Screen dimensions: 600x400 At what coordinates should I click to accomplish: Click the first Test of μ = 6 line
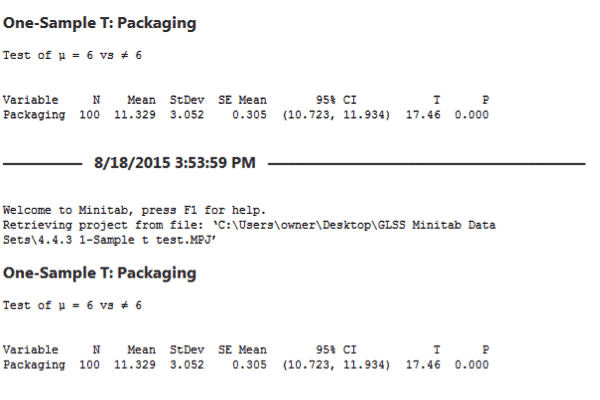72,55
